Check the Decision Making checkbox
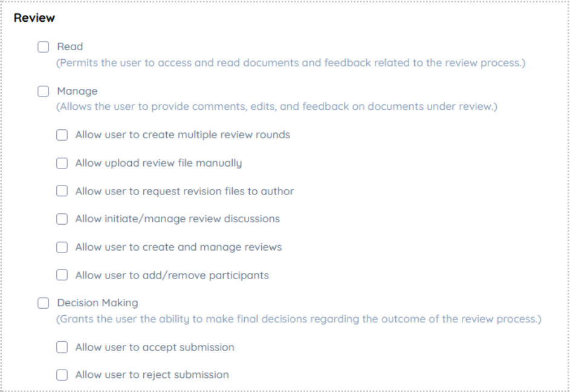The width and height of the screenshot is (570, 392). 44,303
